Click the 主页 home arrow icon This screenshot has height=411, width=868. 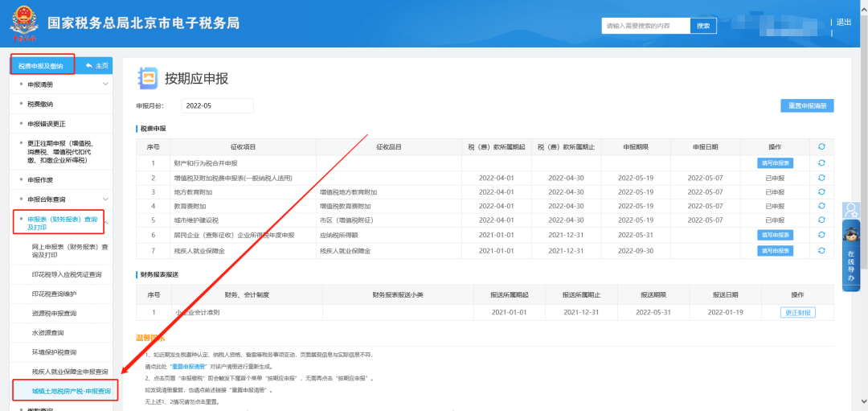point(88,66)
